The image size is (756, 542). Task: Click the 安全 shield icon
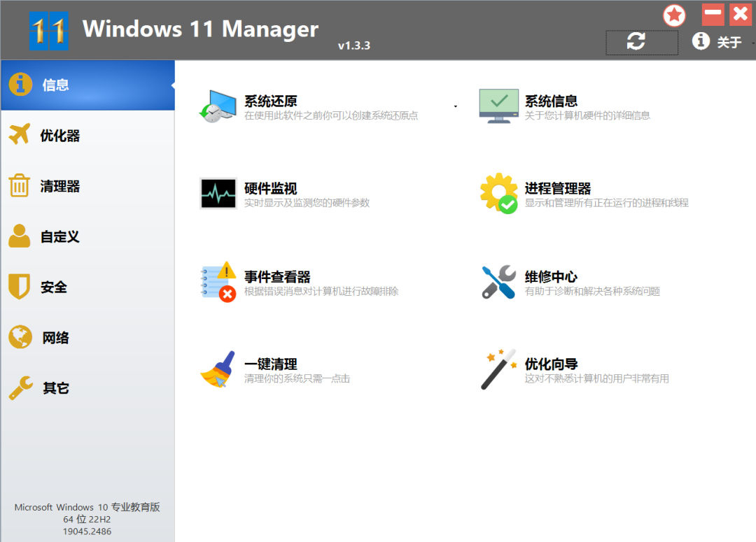click(x=20, y=287)
